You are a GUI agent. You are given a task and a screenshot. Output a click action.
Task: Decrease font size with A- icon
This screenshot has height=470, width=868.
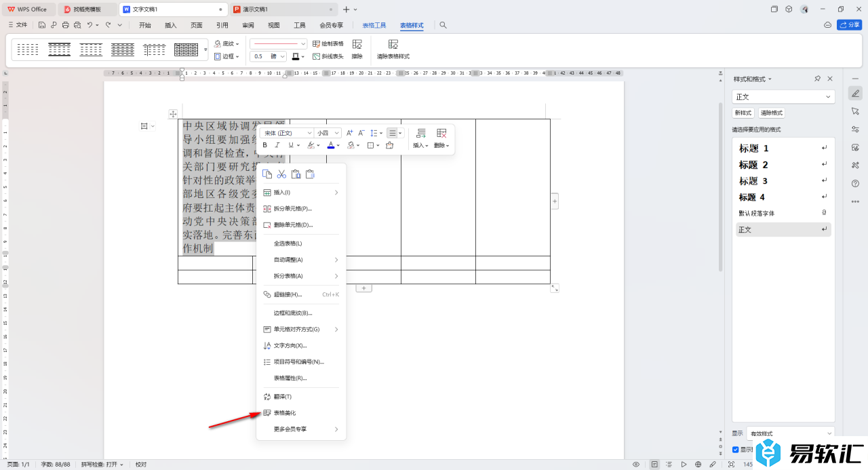pos(361,133)
